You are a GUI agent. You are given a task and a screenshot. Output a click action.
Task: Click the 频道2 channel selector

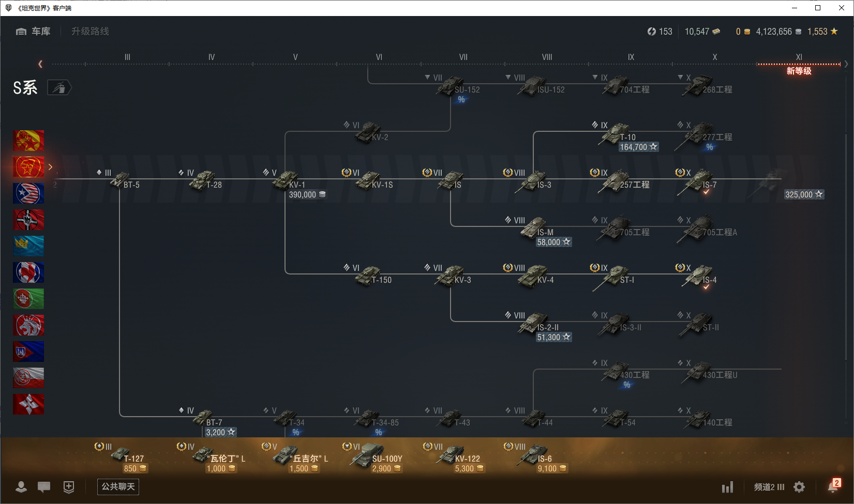point(769,487)
